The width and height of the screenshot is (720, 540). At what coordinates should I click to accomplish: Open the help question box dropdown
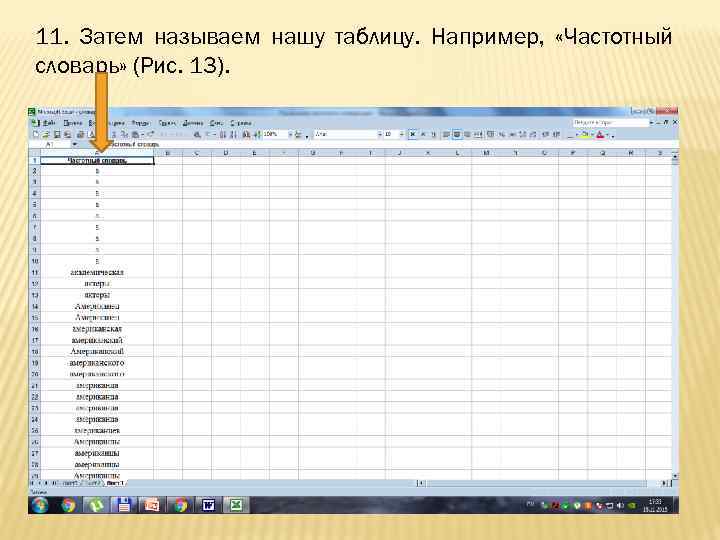[652, 123]
